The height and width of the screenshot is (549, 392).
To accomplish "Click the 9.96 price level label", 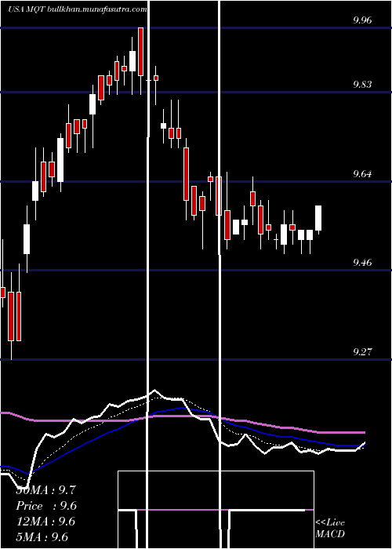I will [362, 20].
